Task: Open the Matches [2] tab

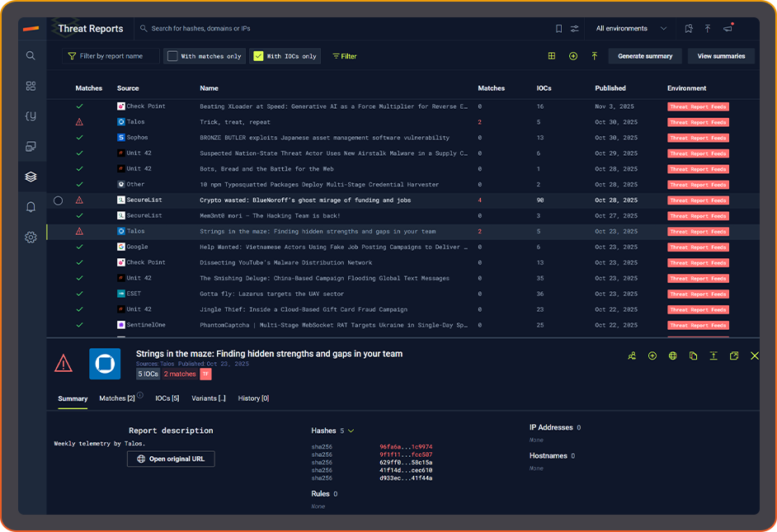Action: [115, 398]
